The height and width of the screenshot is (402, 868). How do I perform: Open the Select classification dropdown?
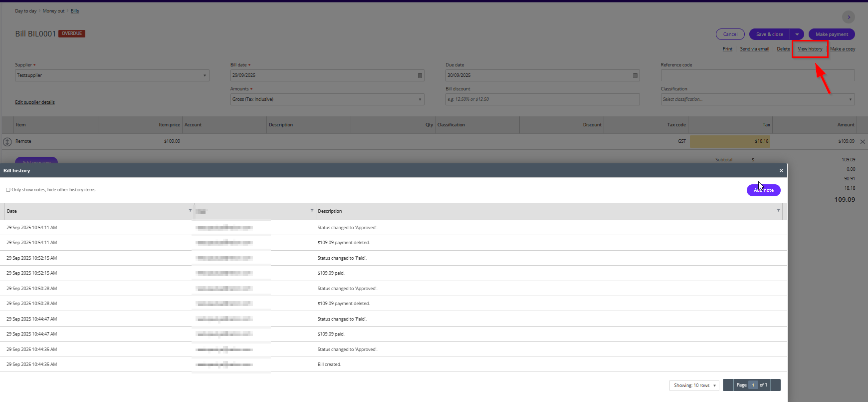pyautogui.click(x=758, y=99)
